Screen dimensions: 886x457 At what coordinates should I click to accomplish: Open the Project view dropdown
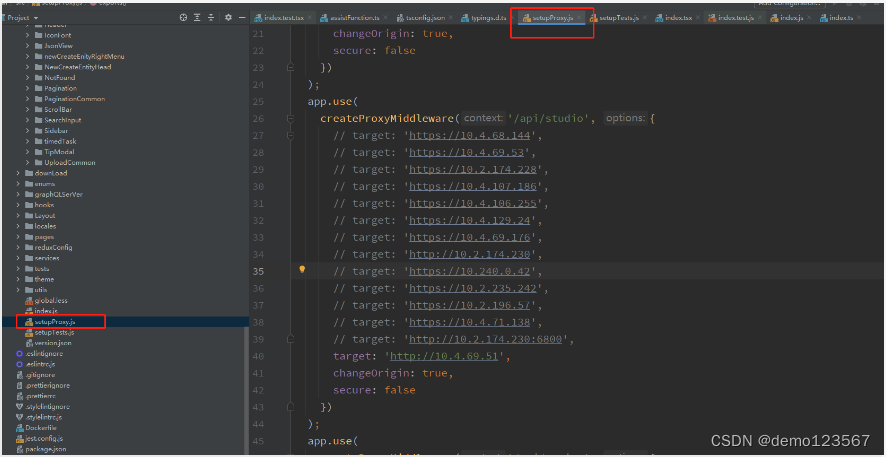36,18
